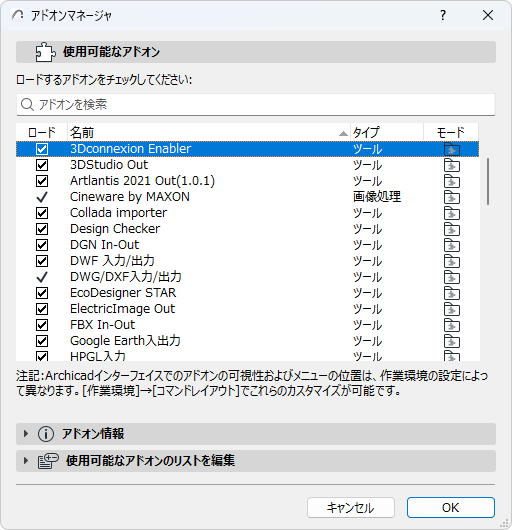Viewport: 512px width, 530px height.
Task: Select the HPGL入力 row name
Action: pos(98,356)
